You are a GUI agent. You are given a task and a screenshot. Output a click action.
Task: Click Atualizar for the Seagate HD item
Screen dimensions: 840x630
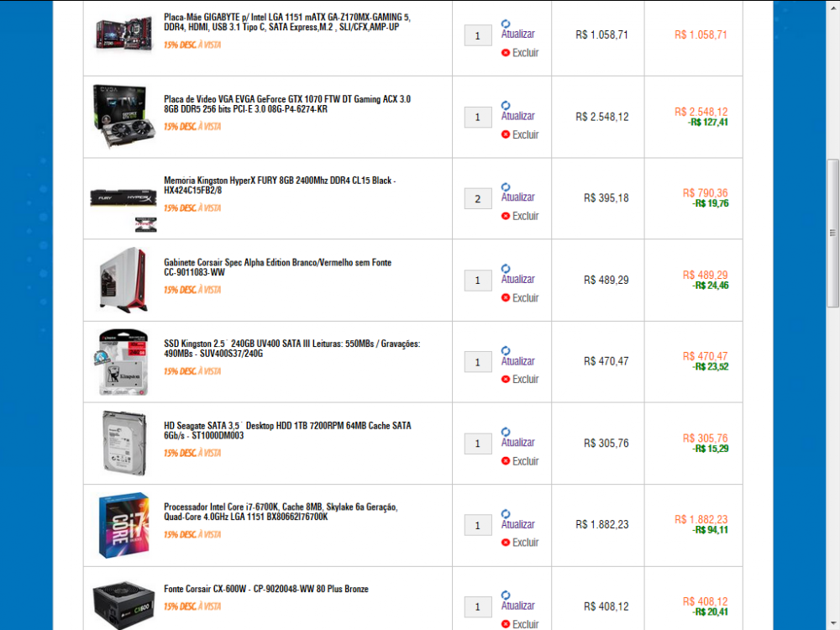pos(517,442)
